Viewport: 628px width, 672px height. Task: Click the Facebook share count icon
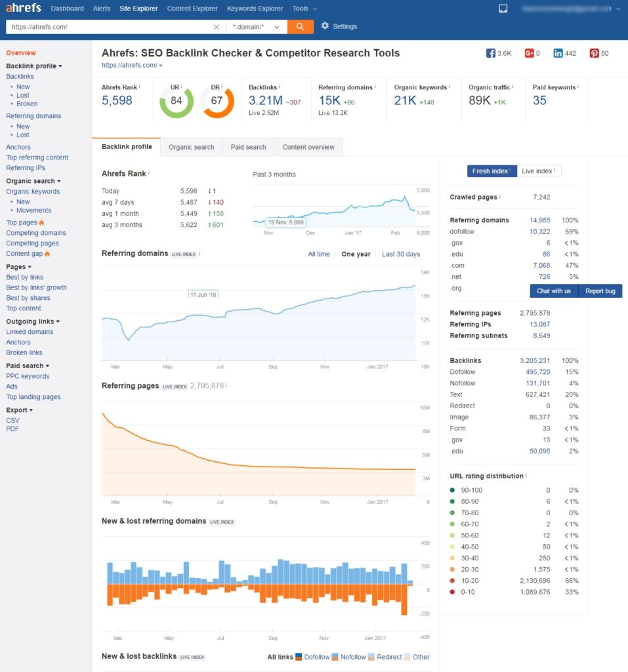coord(490,53)
